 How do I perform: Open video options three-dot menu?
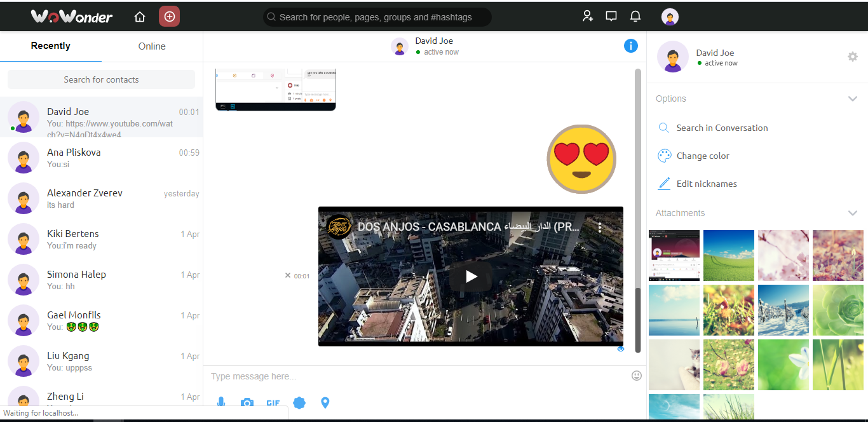600,228
